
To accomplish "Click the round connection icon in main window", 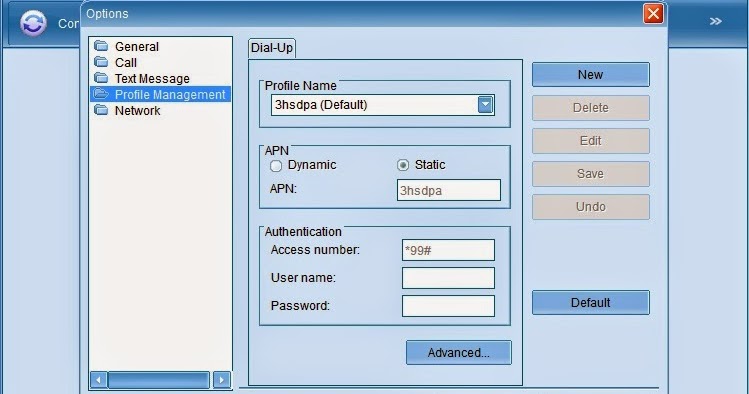I will [33, 22].
